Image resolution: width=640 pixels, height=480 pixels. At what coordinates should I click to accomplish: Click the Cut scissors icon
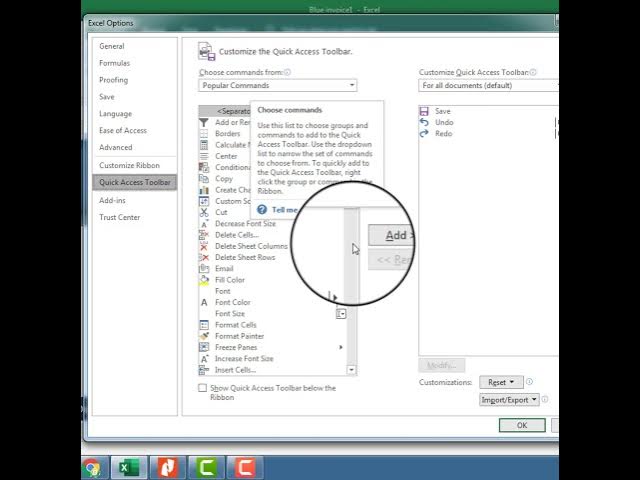(204, 212)
